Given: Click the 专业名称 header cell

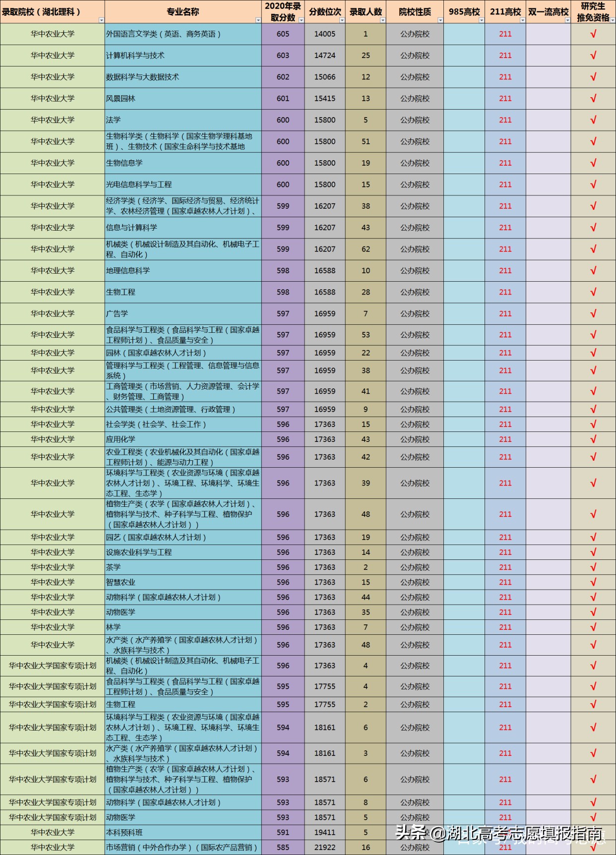Looking at the screenshot, I should 183,12.
